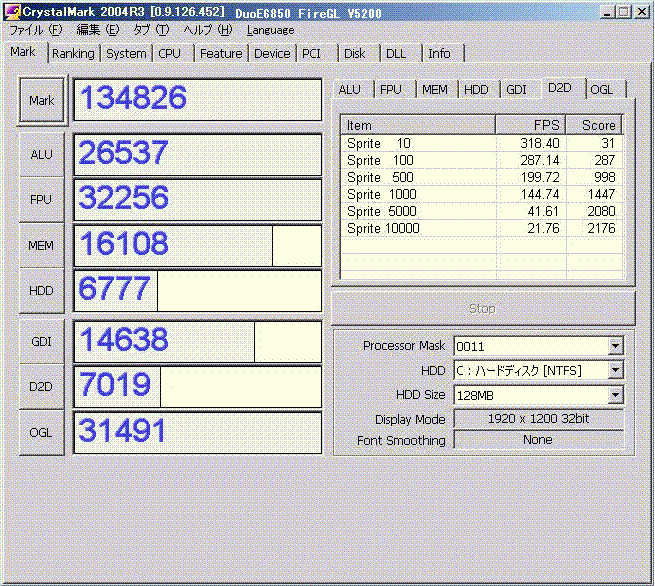Run the ALU benchmark button
Screen dimensions: 655x586
pyautogui.click(x=42, y=155)
